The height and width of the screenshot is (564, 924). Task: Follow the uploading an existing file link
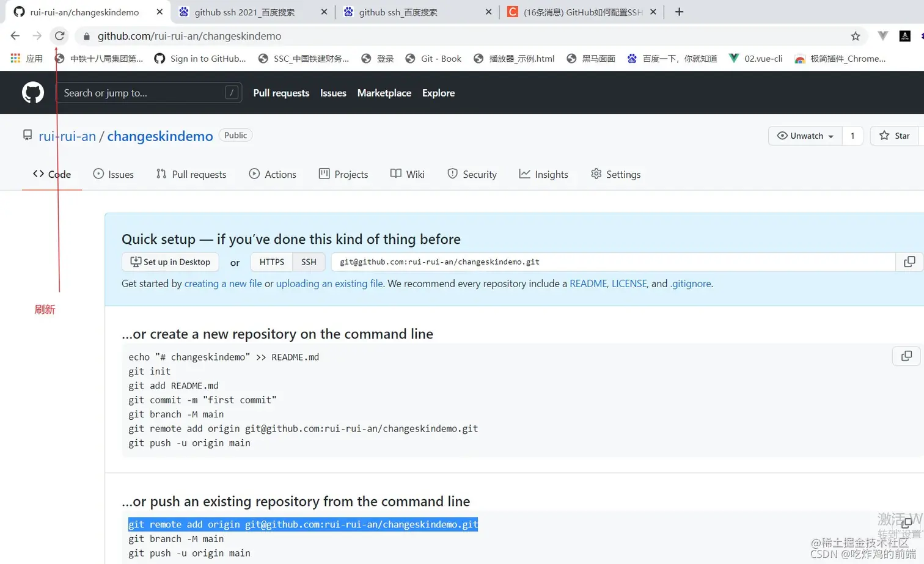pos(329,284)
